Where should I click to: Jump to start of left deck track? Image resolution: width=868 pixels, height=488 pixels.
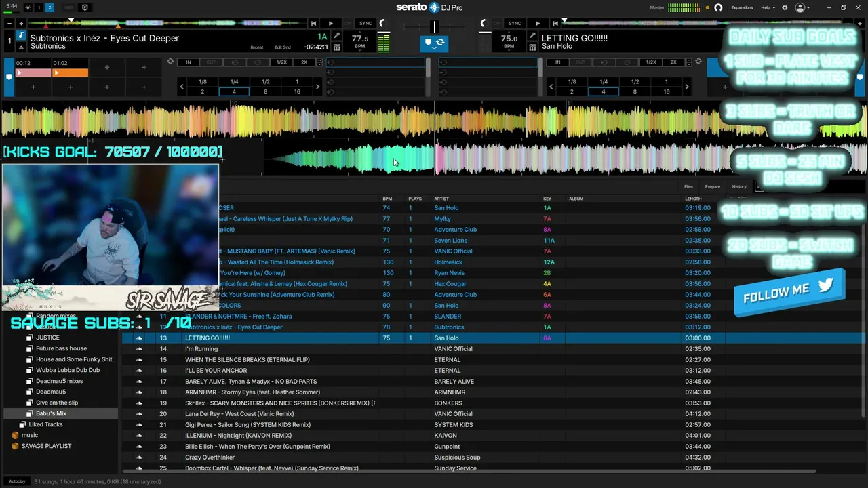tap(313, 24)
